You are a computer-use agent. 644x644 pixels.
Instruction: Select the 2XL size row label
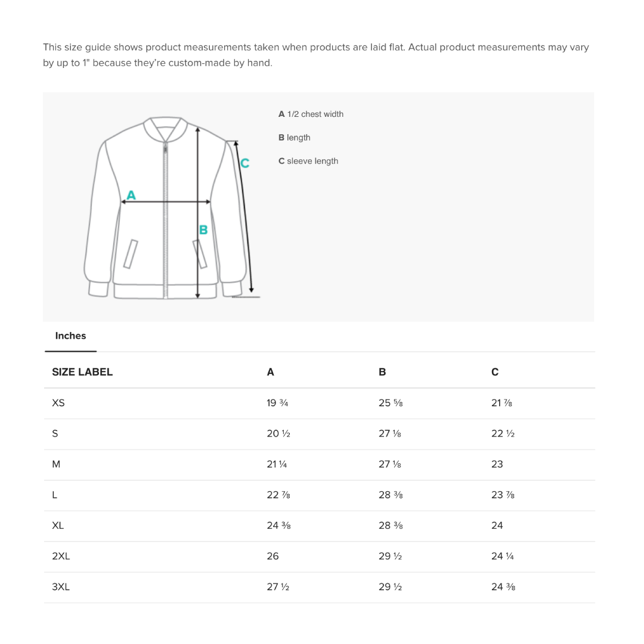tap(61, 556)
